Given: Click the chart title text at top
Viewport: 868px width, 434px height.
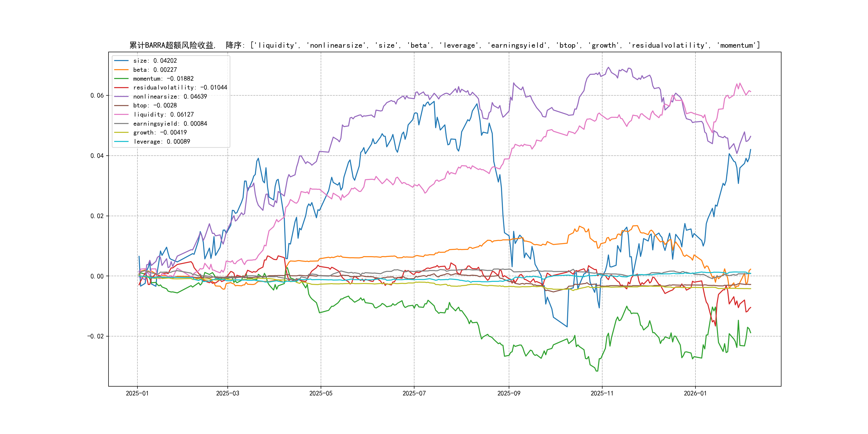Looking at the screenshot, I should [444, 45].
